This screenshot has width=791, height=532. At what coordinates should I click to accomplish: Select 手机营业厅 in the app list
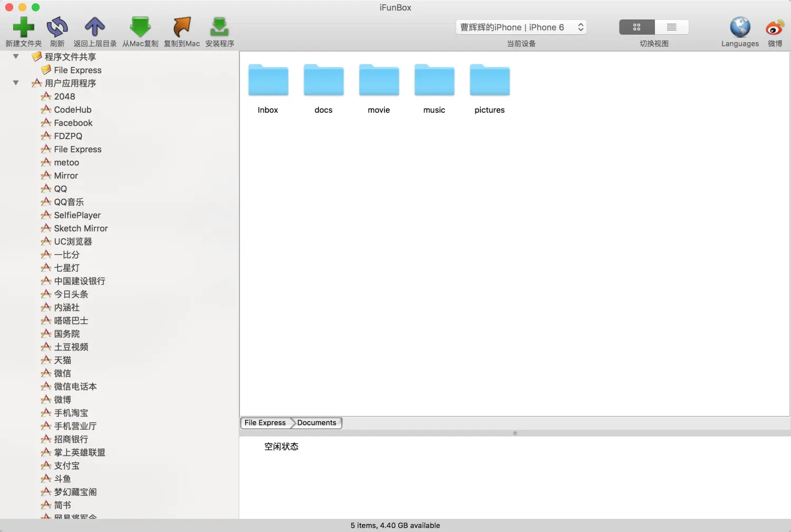pyautogui.click(x=69, y=426)
